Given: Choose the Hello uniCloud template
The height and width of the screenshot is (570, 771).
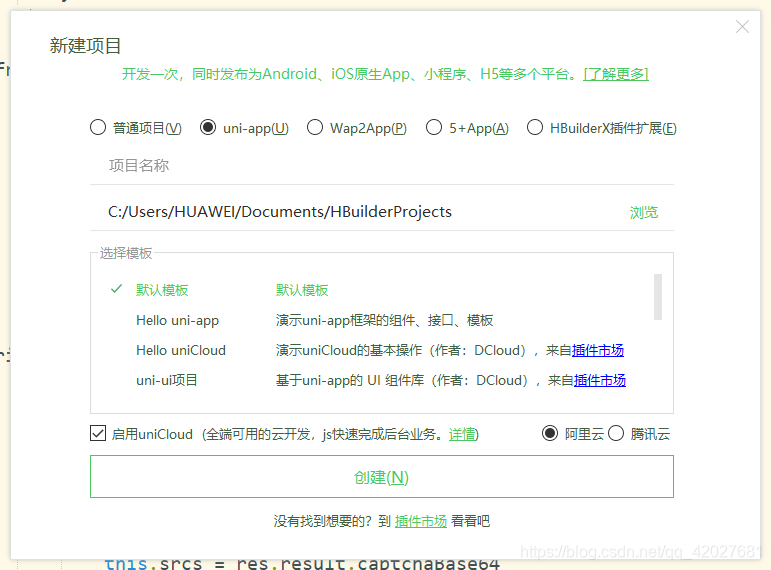Looking at the screenshot, I should (180, 351).
